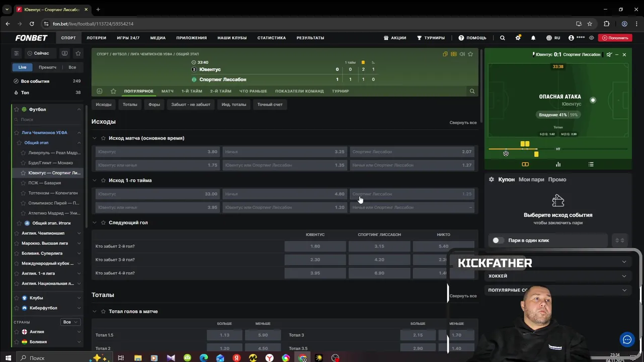Screen dimensions: 644x362
Task: Pin the Исход матча market star
Action: 103,138
